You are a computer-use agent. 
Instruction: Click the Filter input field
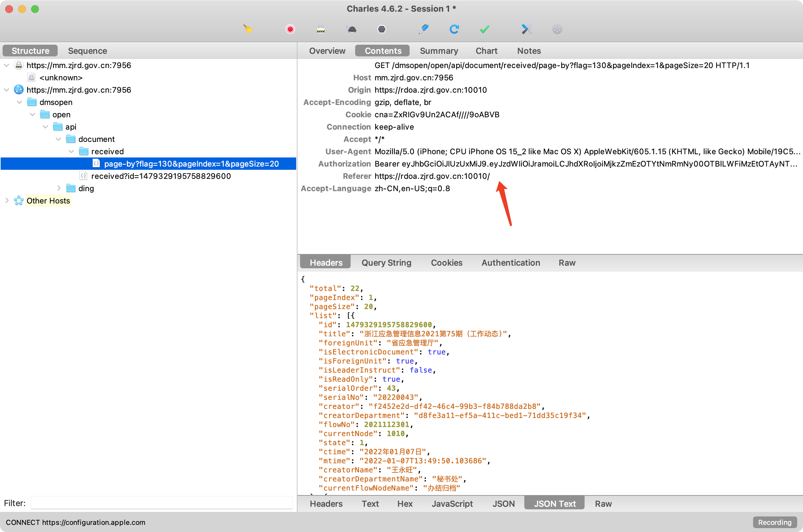coord(161,503)
